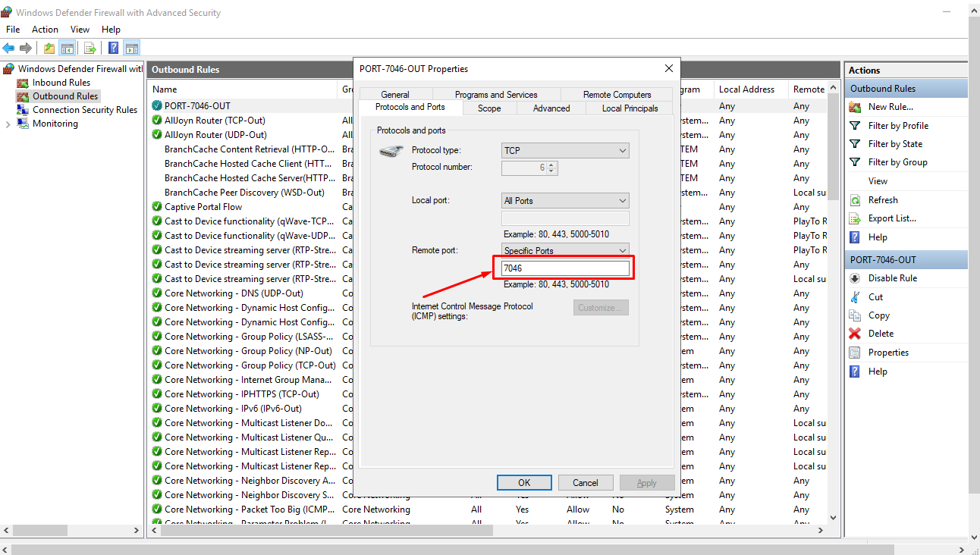Click New Rule icon in Actions pane

(x=855, y=107)
